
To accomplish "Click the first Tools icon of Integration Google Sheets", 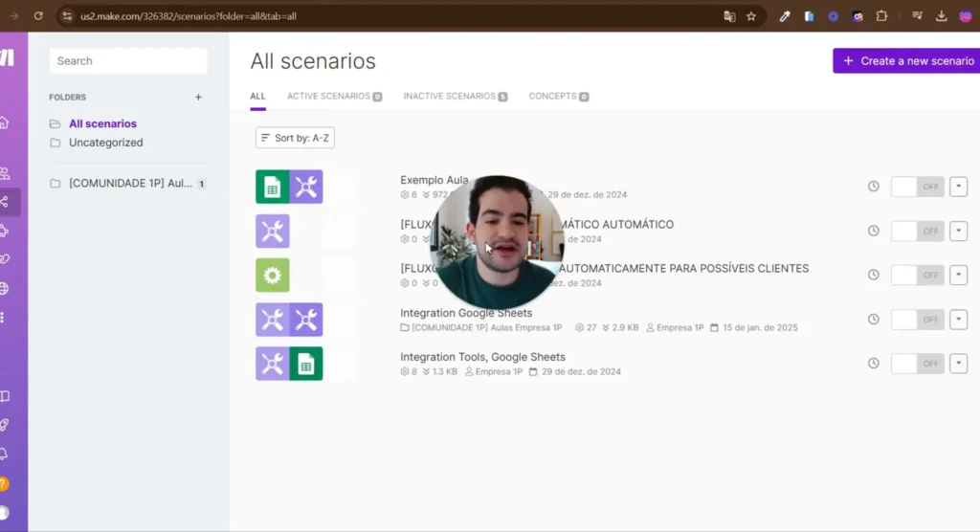I will pyautogui.click(x=273, y=320).
